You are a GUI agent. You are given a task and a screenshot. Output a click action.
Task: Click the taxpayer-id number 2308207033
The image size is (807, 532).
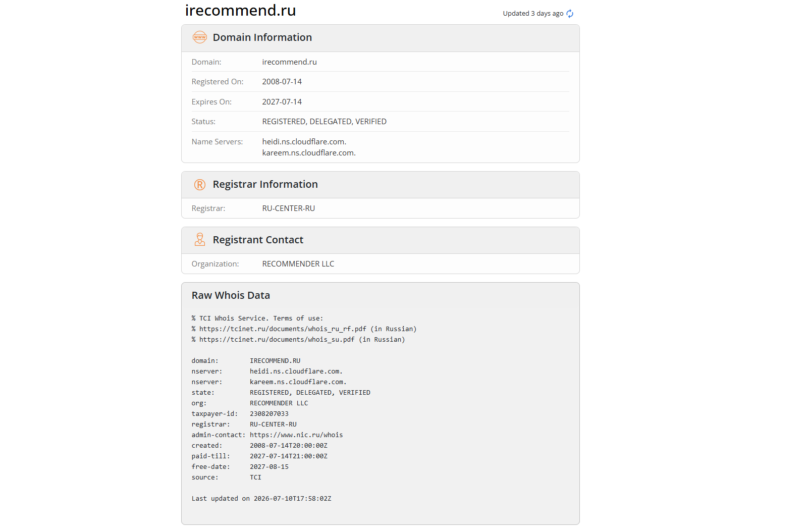269,414
